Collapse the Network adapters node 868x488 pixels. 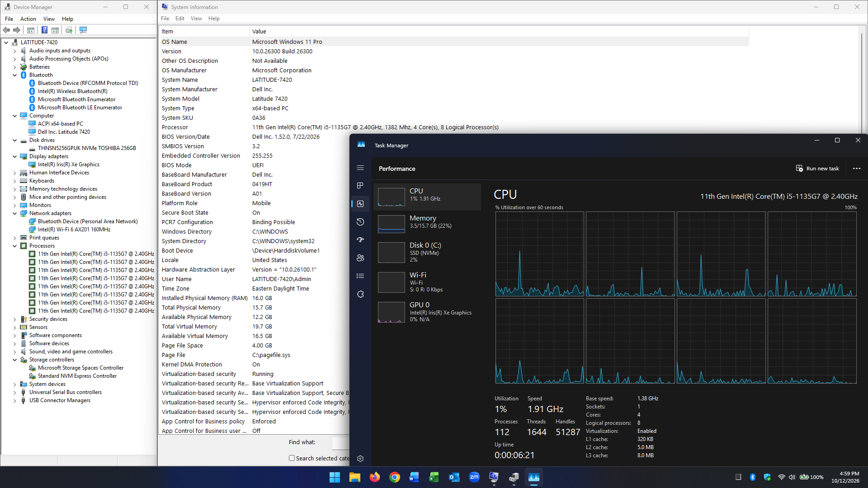15,213
